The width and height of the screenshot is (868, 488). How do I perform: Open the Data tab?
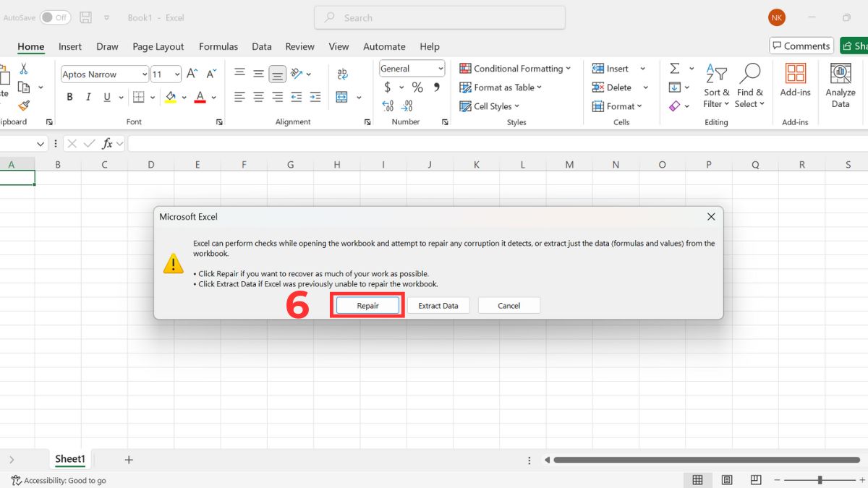click(262, 46)
